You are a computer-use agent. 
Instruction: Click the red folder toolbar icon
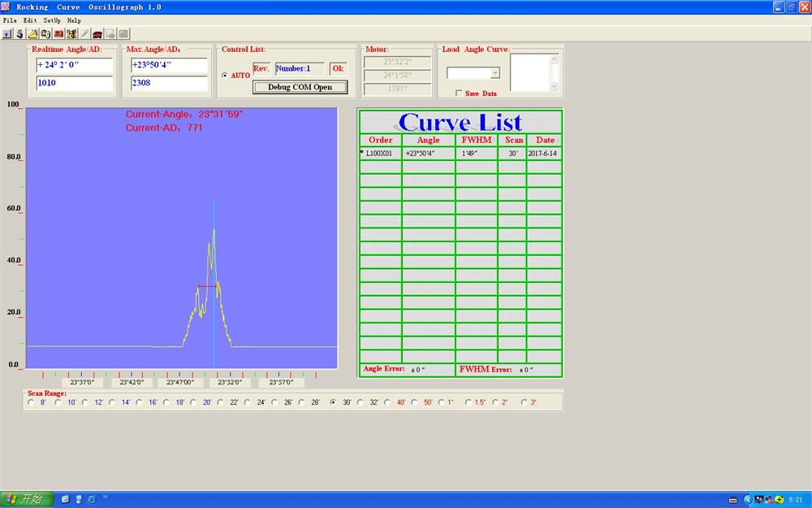58,33
